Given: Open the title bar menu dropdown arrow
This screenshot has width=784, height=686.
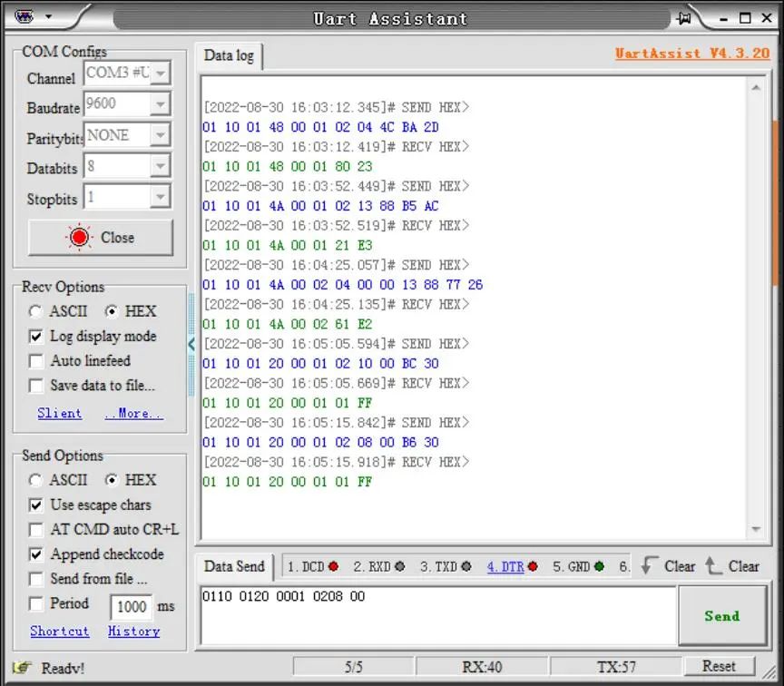Looking at the screenshot, I should tap(48, 16).
